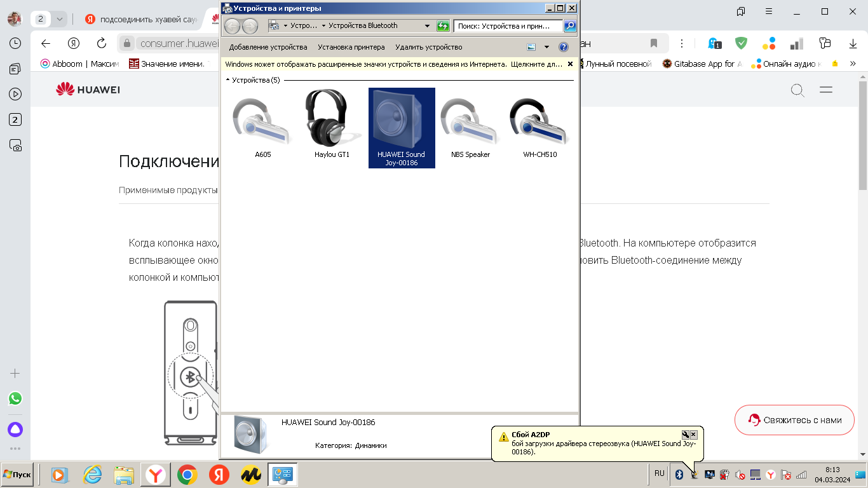Close the A2DP failure balloon
Screen dimensions: 868x488
(x=693, y=435)
